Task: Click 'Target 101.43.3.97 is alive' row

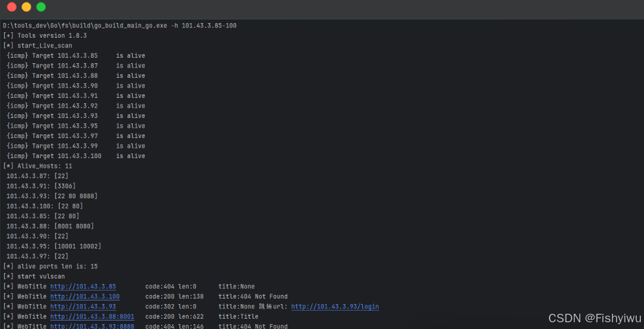Action: pyautogui.click(x=76, y=136)
